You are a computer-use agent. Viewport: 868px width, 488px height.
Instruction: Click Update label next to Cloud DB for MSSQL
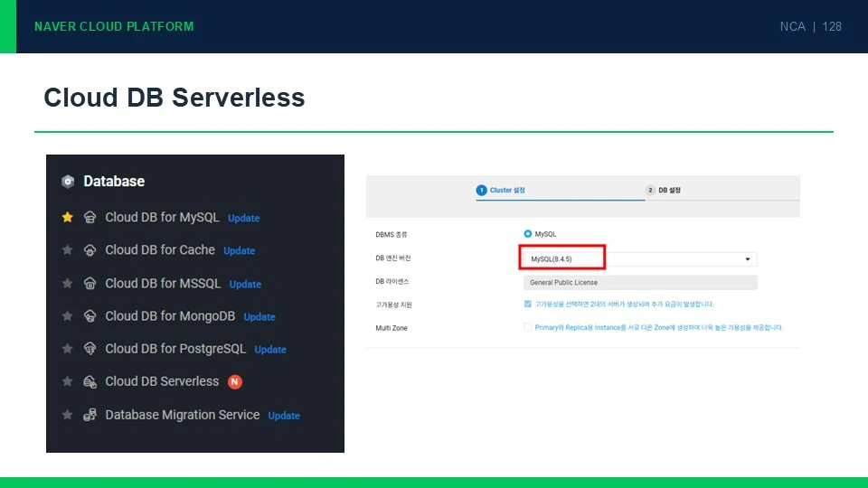245,284
